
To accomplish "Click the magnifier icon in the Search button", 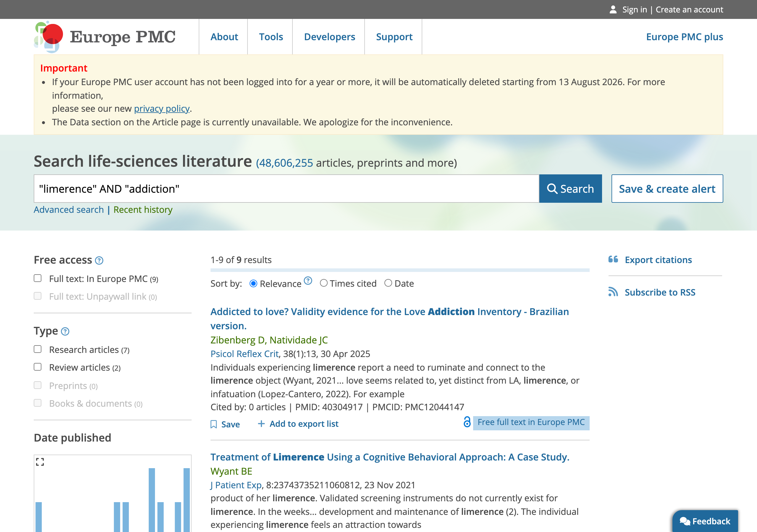I will (552, 189).
